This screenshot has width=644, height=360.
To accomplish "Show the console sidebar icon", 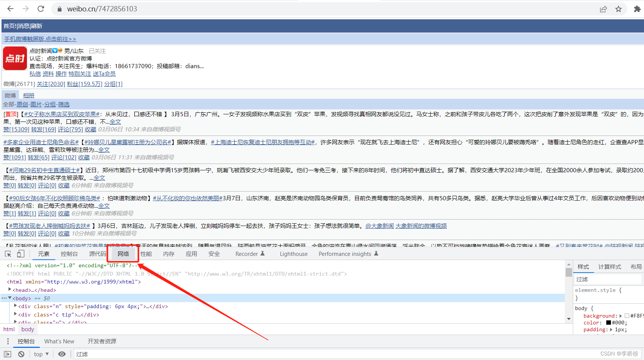I will pyautogui.click(x=8, y=354).
